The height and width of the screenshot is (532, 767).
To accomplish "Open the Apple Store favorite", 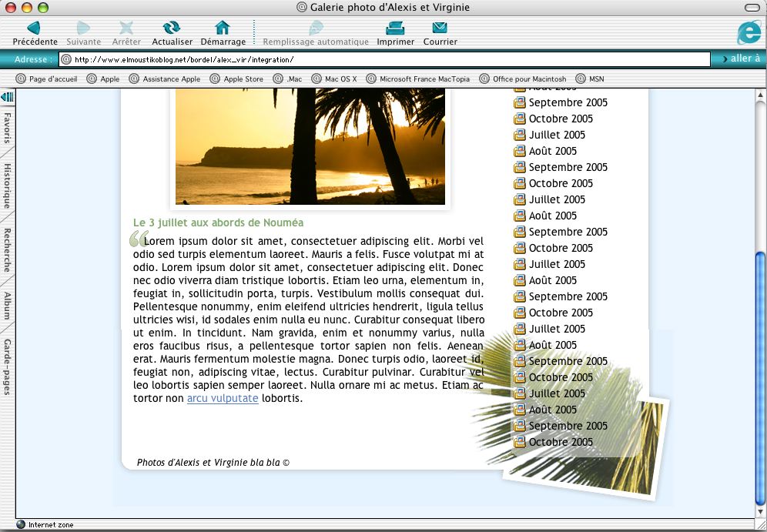I will [x=236, y=79].
